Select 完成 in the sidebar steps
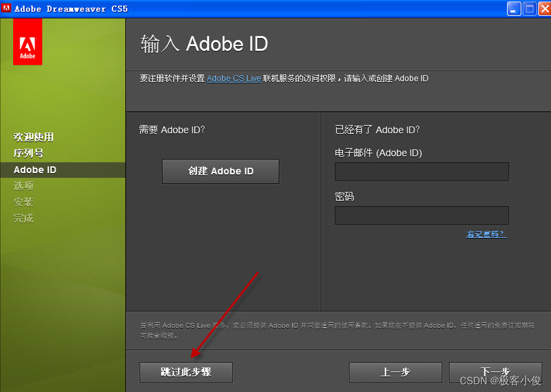Screen dimensions: 551x392 point(24,218)
